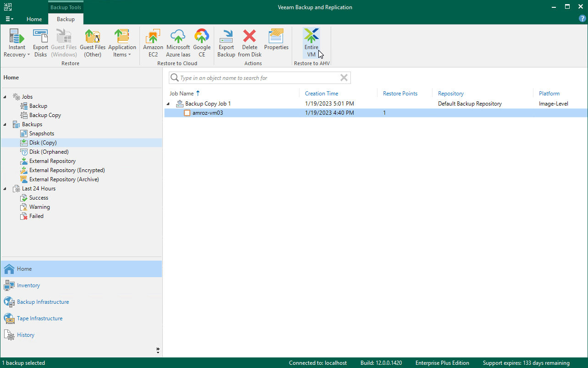Viewport: 588px width, 368px height.
Task: Sort by Repository column
Action: (x=451, y=94)
